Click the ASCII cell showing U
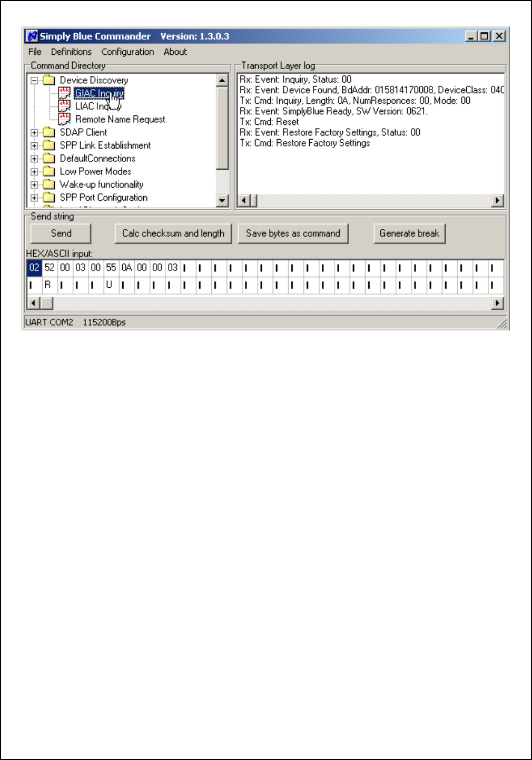 [x=111, y=285]
